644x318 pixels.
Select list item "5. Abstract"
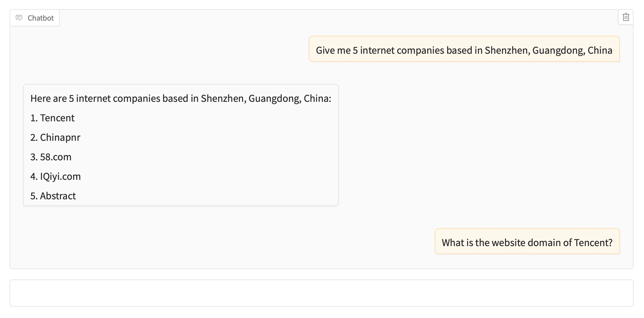pyautogui.click(x=53, y=196)
